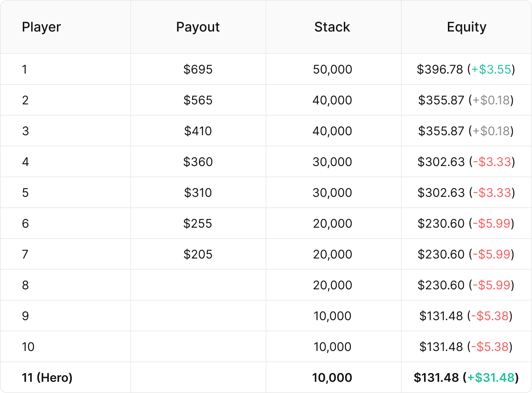This screenshot has height=393, width=532.
Task: Click the Hero's bold 10,000 stack
Action: tap(332, 378)
